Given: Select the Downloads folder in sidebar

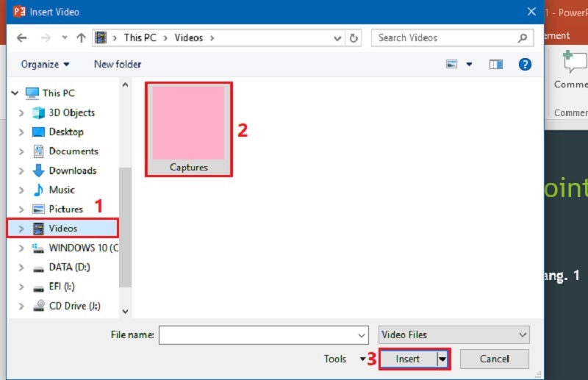Looking at the screenshot, I should [x=72, y=171].
